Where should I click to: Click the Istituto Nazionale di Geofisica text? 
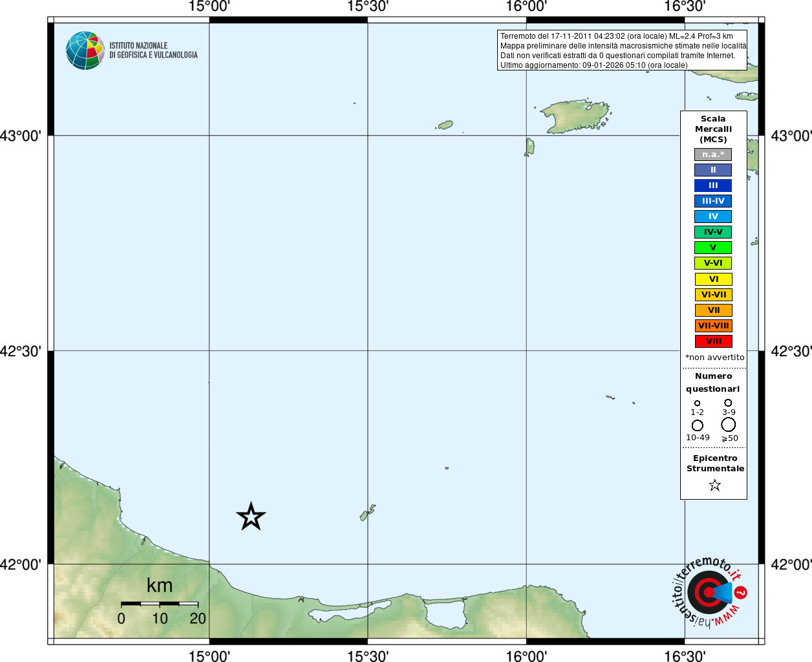[x=153, y=50]
